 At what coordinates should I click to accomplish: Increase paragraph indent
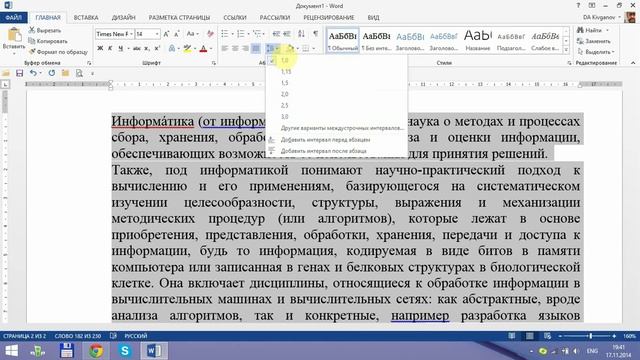coord(287,34)
